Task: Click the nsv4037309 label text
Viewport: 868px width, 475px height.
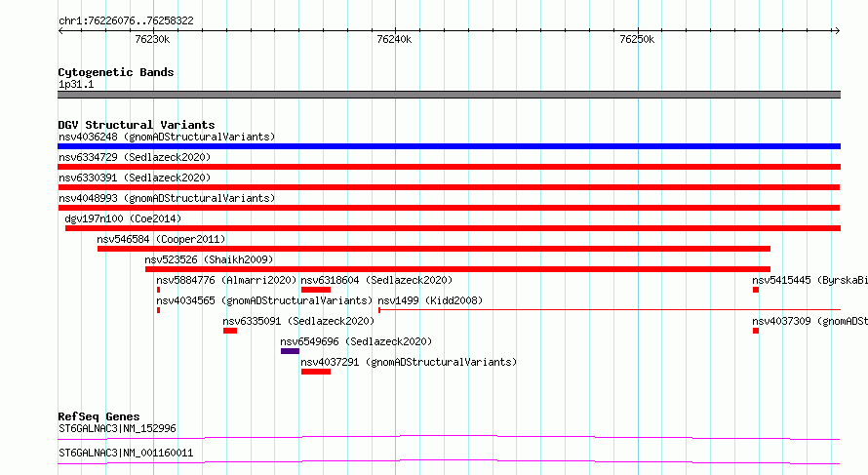Action: tap(809, 321)
